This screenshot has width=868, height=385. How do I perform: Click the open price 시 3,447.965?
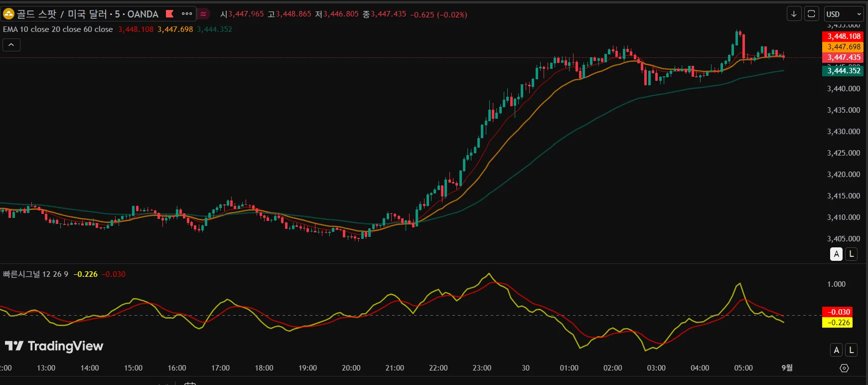click(242, 14)
